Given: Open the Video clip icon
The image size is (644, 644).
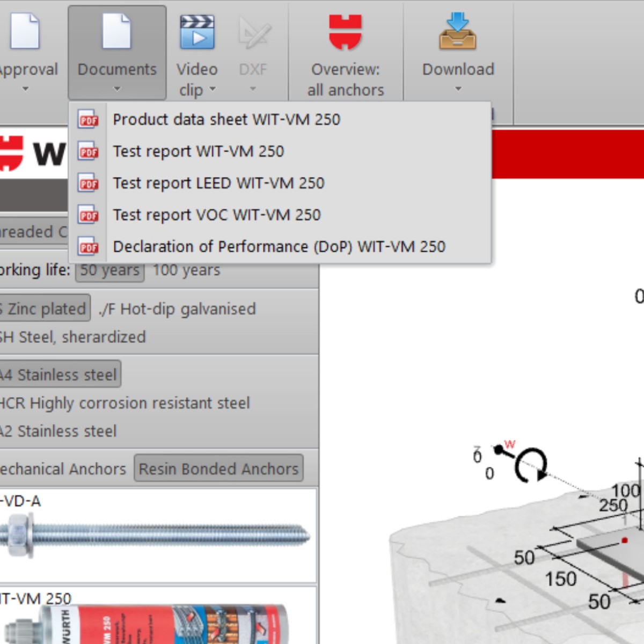Looking at the screenshot, I should tap(197, 32).
